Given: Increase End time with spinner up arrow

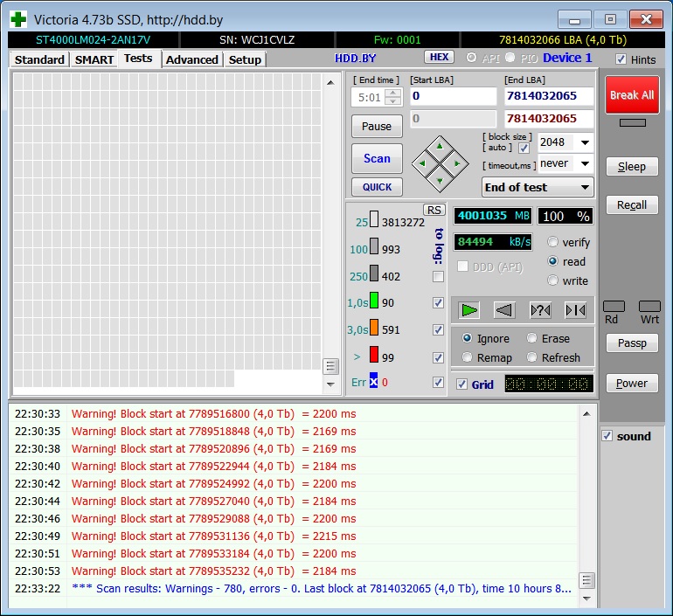Looking at the screenshot, I should tap(392, 93).
